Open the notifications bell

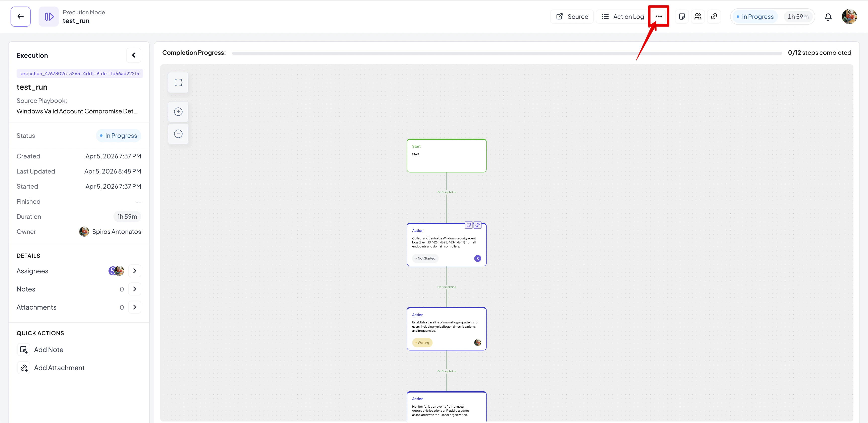click(828, 17)
